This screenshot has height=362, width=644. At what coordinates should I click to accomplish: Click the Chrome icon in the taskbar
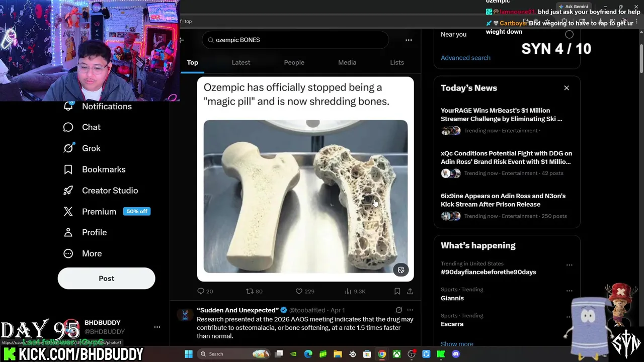[x=382, y=354]
